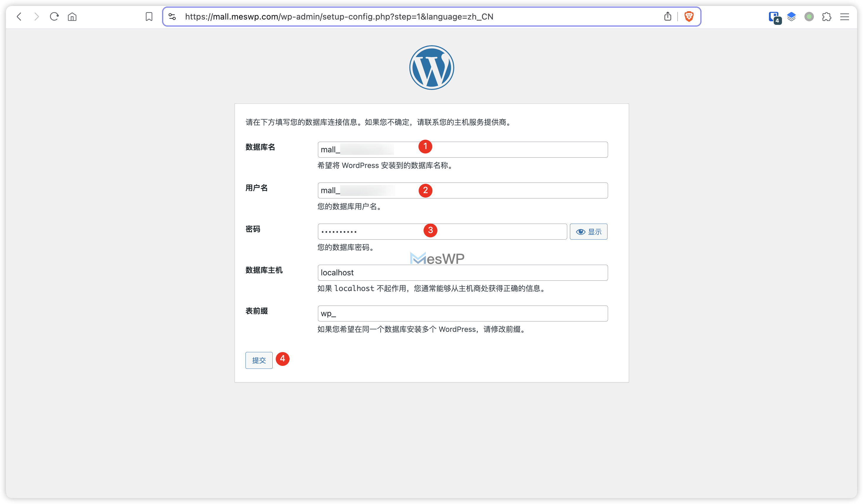Viewport: 863px width, 504px height.
Task: Bookmark this page with the bookmark icon
Action: [x=149, y=17]
